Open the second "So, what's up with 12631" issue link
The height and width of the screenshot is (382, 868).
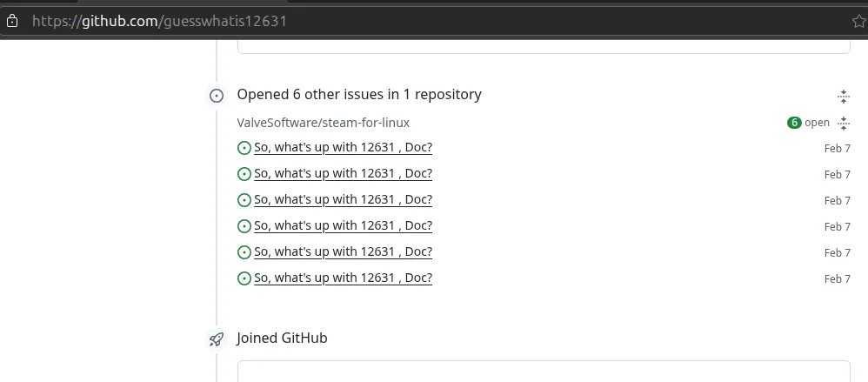pos(343,174)
